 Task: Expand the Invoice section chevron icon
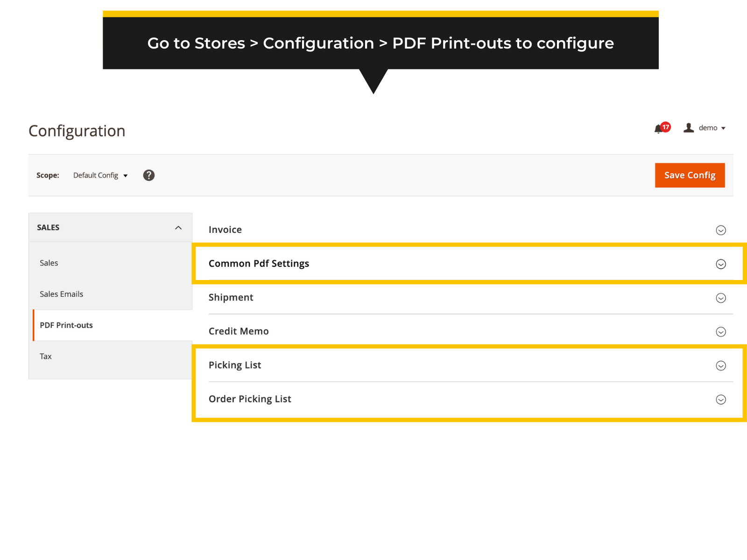click(x=720, y=230)
